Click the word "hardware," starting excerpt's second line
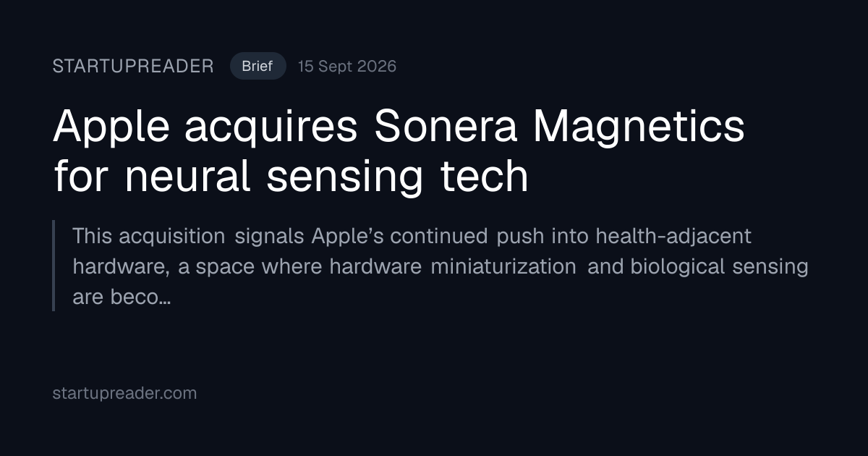Viewport: 868px width, 456px height. pos(122,267)
